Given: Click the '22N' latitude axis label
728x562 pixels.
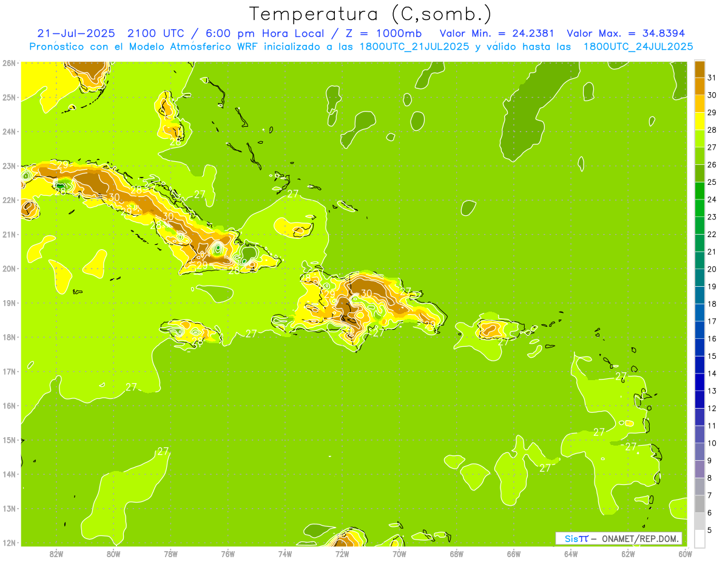Looking at the screenshot, I should click(x=9, y=200).
